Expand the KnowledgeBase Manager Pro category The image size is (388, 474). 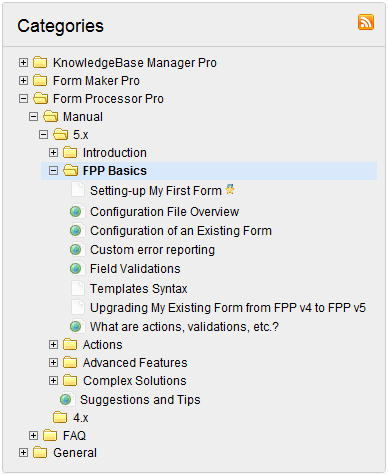[x=23, y=62]
